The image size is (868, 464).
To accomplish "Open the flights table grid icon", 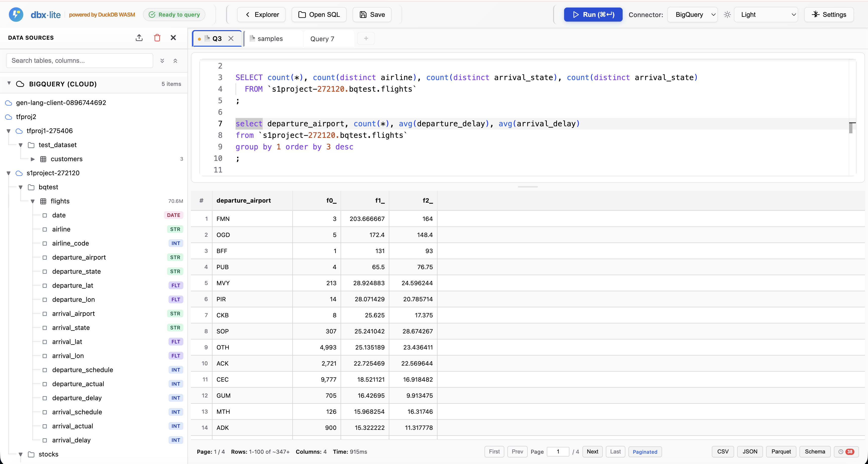I will pyautogui.click(x=43, y=201).
